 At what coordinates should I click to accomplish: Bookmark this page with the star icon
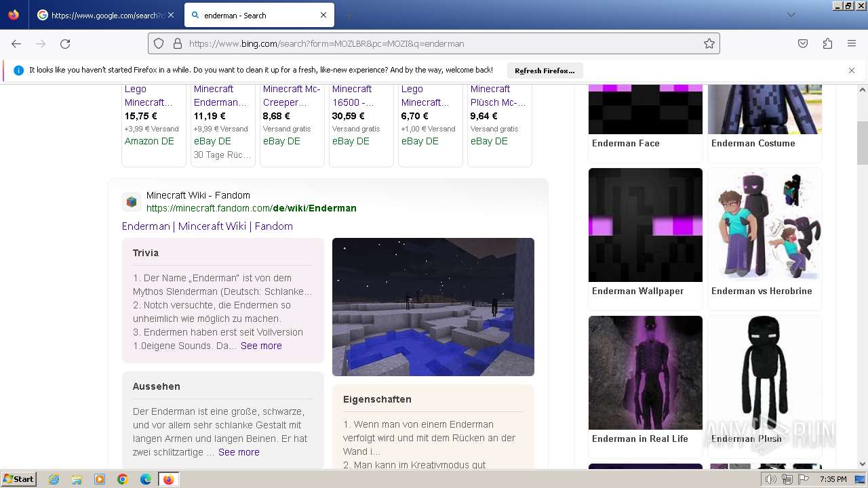pos(709,43)
